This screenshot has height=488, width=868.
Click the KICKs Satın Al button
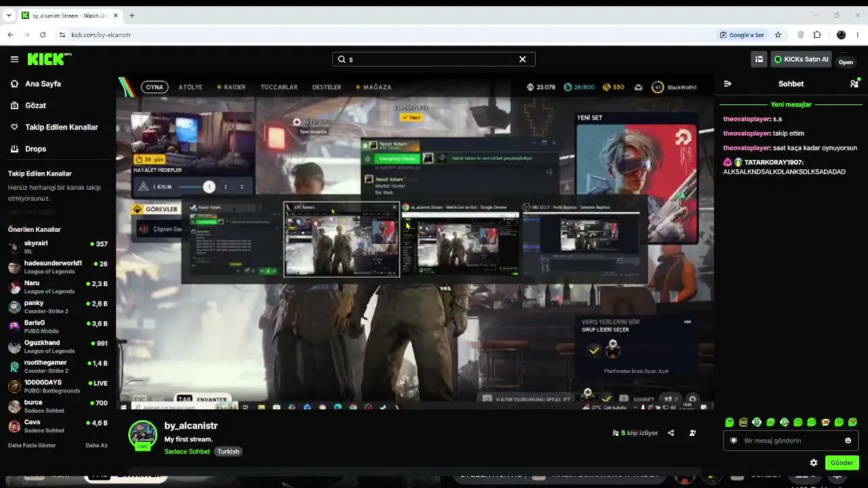(801, 59)
